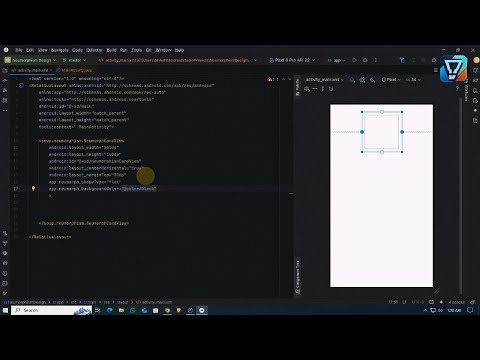Open the Run menu
The image size is (480, 360).
point(124,50)
